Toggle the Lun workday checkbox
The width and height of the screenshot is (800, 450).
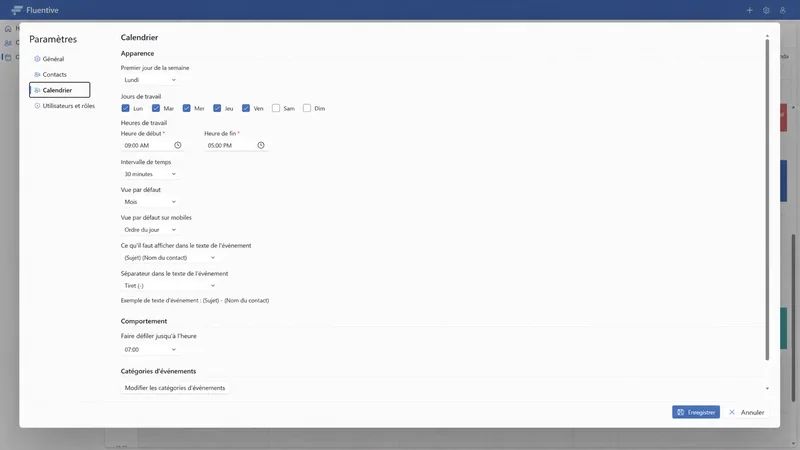[126, 108]
